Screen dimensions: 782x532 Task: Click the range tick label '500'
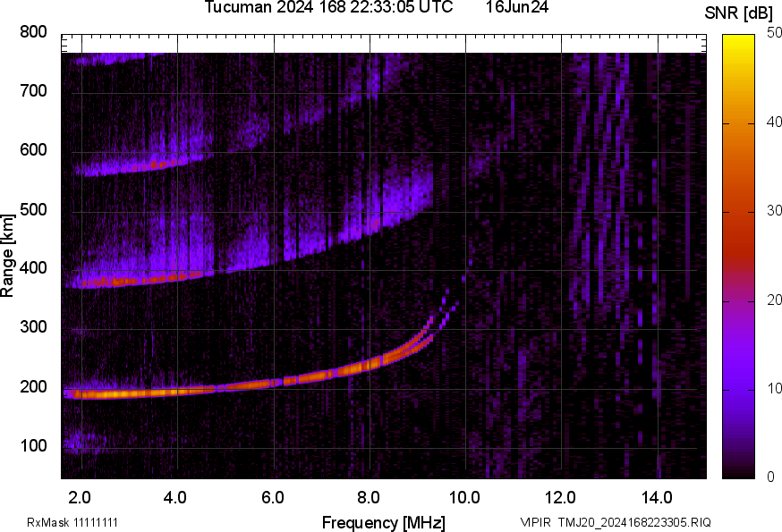point(33,209)
